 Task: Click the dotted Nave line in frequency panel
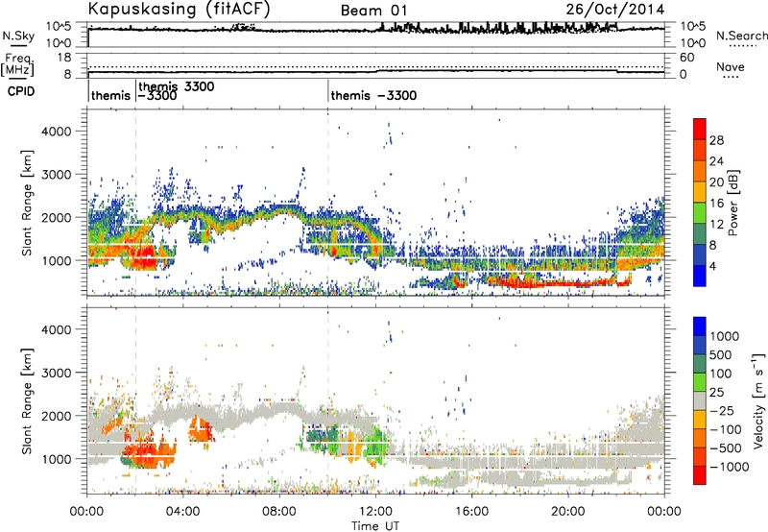point(375,66)
